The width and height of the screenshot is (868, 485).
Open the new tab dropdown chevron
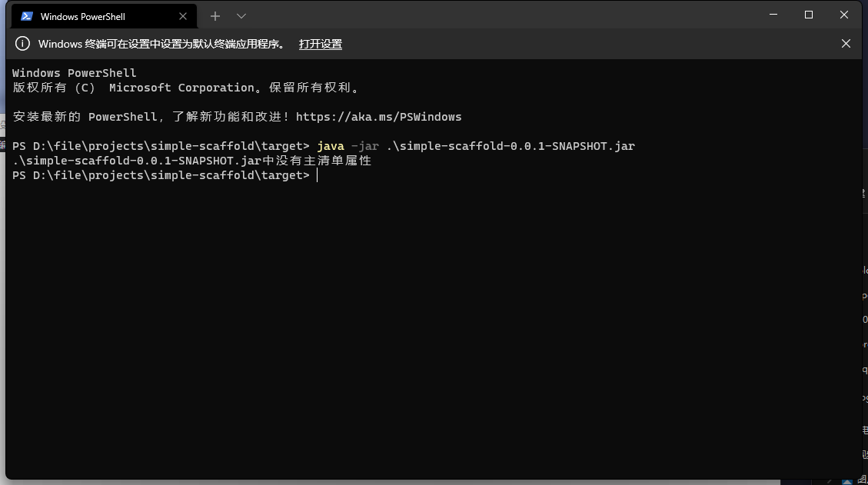[241, 15]
